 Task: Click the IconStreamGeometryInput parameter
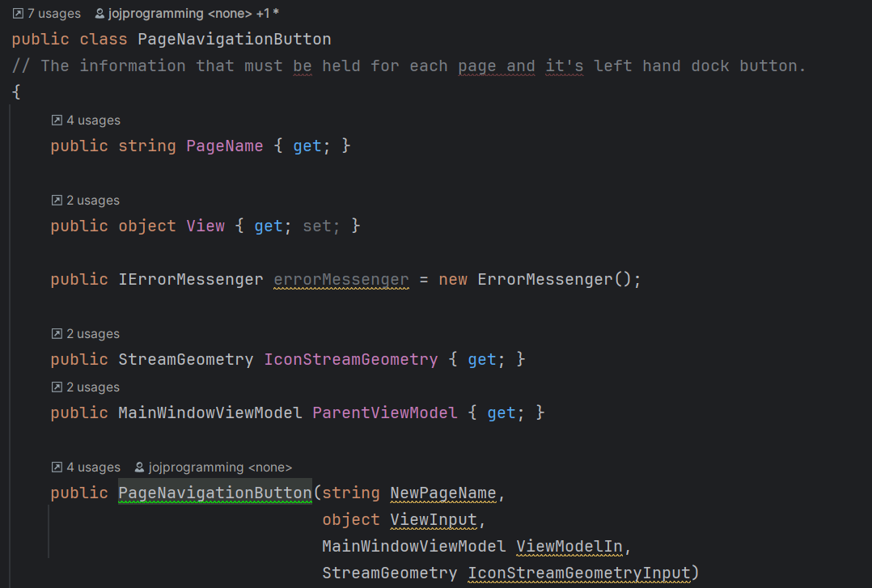tap(579, 573)
